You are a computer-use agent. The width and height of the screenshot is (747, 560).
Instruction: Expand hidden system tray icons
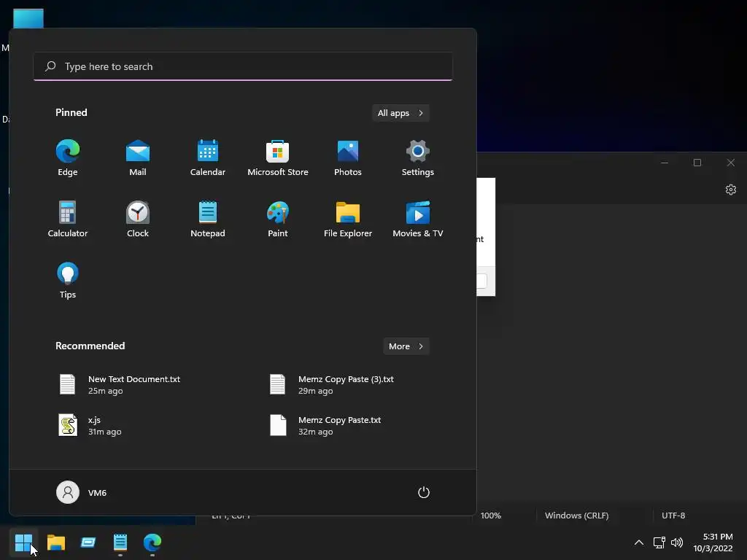click(639, 542)
